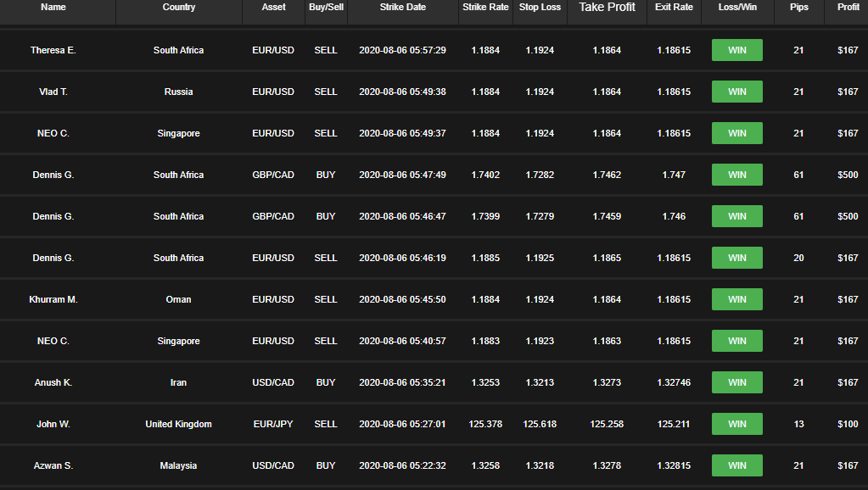Click the Country column header

click(179, 7)
